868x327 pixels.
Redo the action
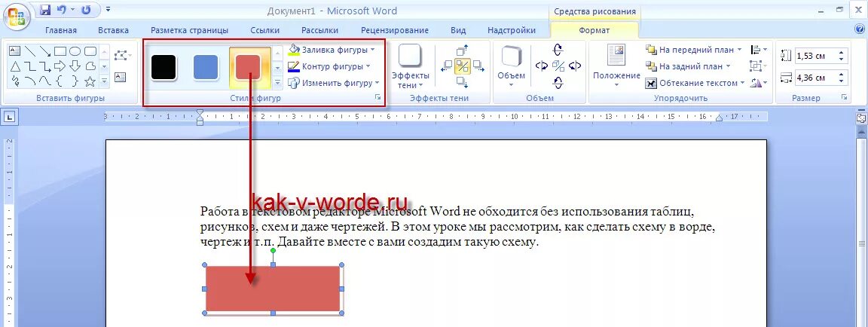click(87, 9)
